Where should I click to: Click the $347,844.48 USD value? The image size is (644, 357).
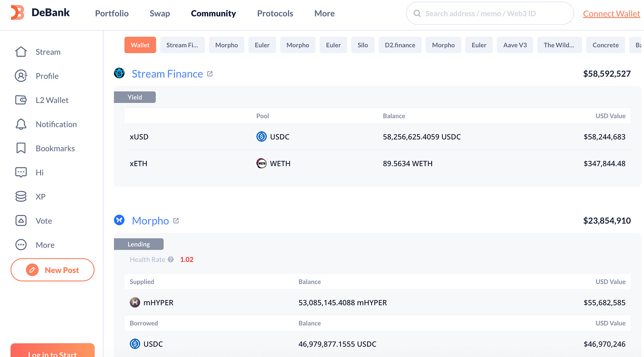tap(605, 163)
